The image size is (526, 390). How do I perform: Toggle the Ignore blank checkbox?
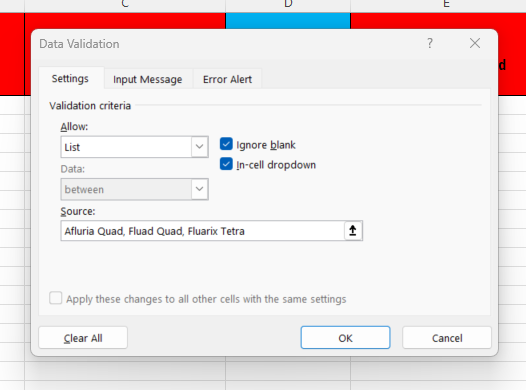tap(226, 144)
